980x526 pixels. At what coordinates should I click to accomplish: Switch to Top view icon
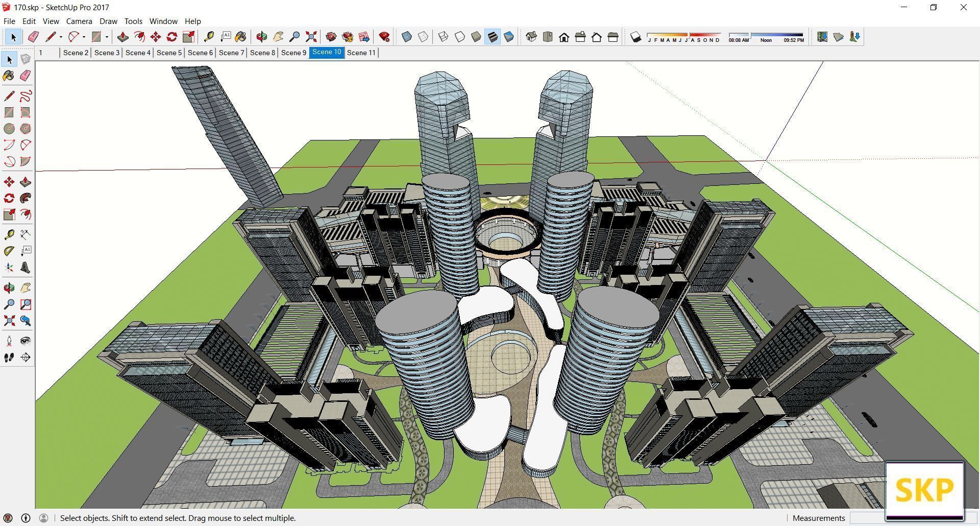click(547, 37)
